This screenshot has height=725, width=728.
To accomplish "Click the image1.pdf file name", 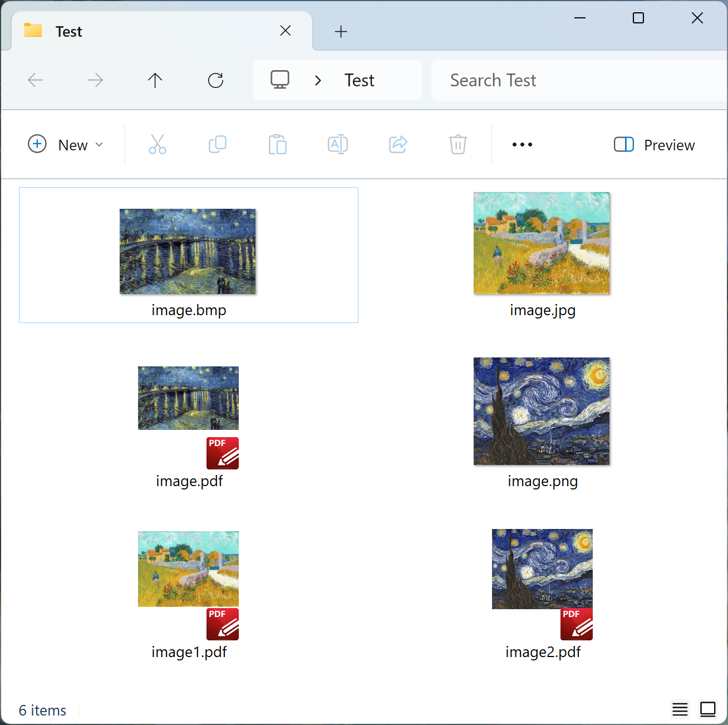I will (x=189, y=652).
